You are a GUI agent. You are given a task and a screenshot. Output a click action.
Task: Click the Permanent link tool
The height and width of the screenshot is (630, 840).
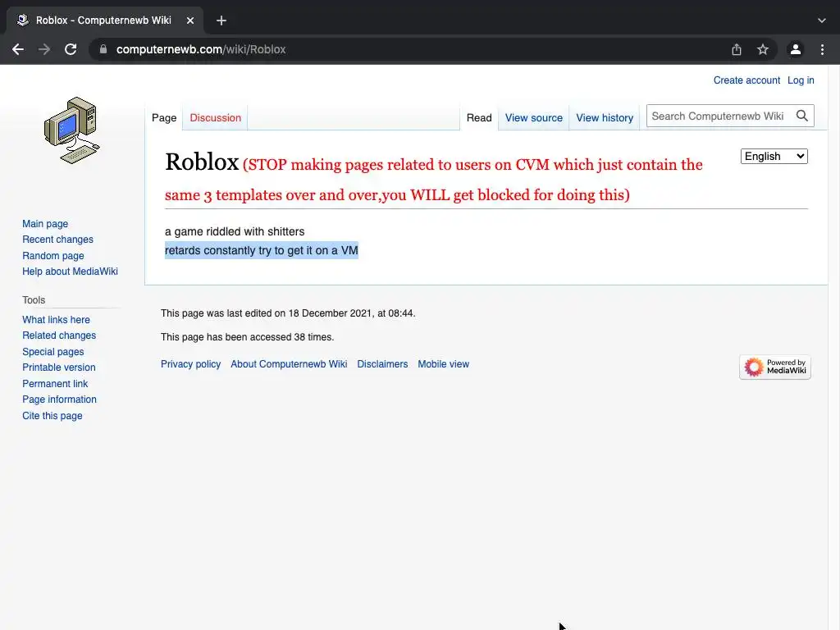tap(55, 384)
